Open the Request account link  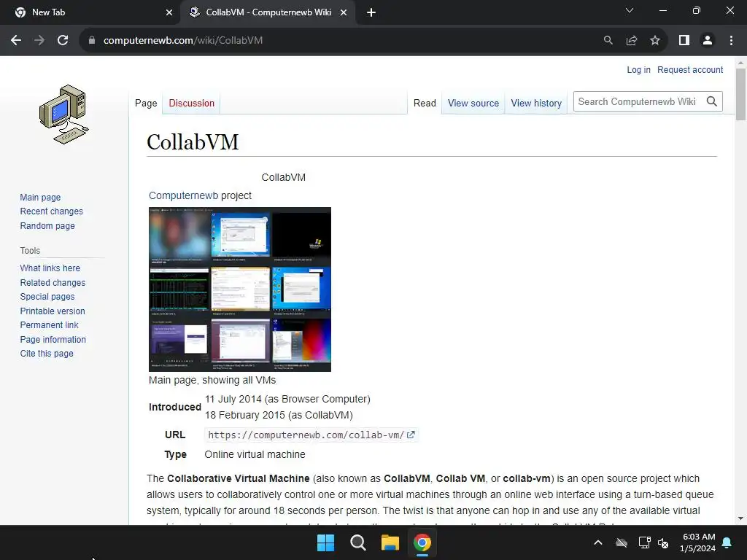point(690,70)
